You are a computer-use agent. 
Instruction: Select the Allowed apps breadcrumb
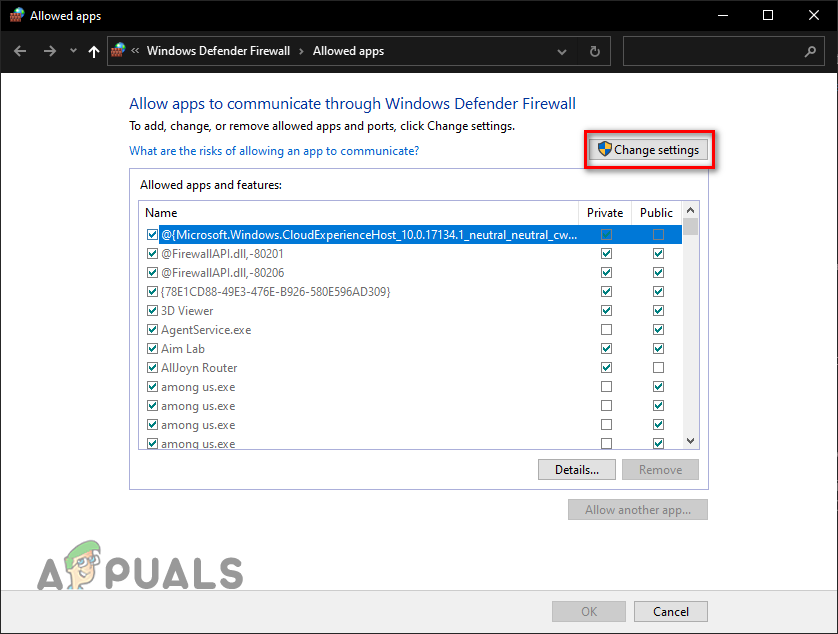pyautogui.click(x=348, y=51)
